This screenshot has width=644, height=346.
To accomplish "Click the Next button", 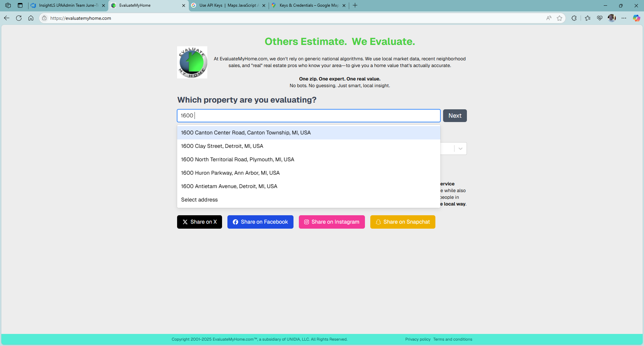I will point(454,115).
